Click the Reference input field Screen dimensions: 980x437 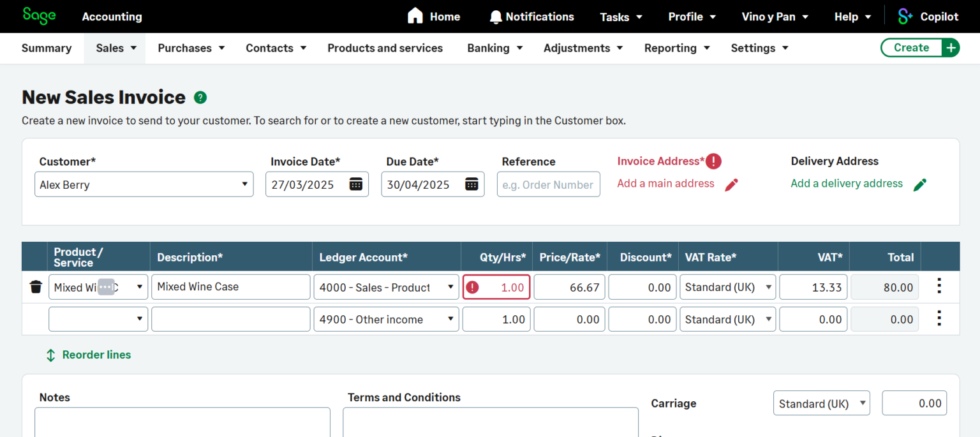tap(548, 184)
